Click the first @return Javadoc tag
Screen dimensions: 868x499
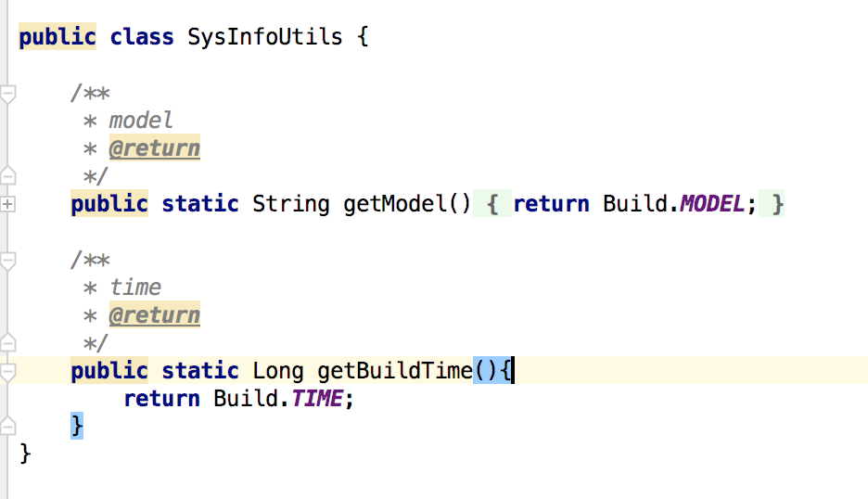point(155,147)
